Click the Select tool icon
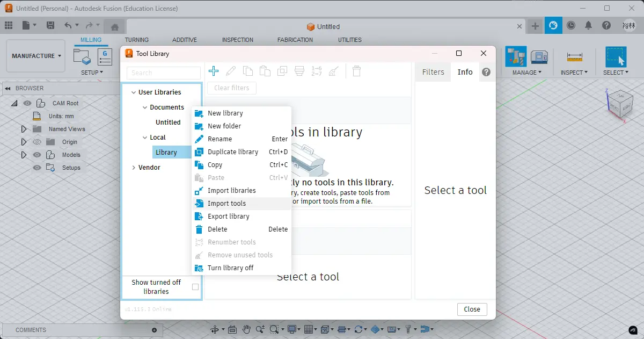 [x=616, y=56]
